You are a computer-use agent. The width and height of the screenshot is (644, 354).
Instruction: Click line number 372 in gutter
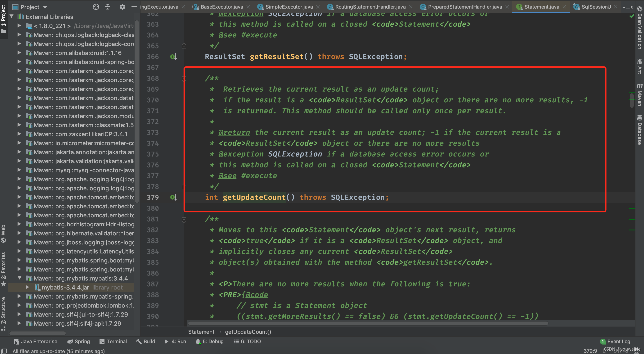pos(153,122)
